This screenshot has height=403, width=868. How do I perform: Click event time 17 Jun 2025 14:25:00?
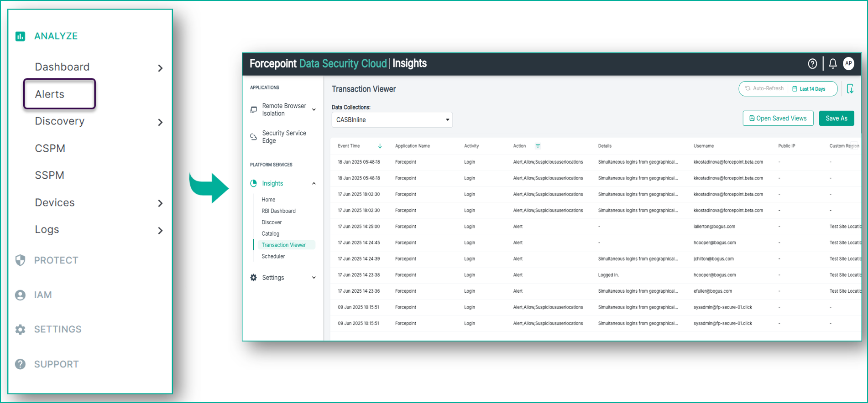point(359,227)
